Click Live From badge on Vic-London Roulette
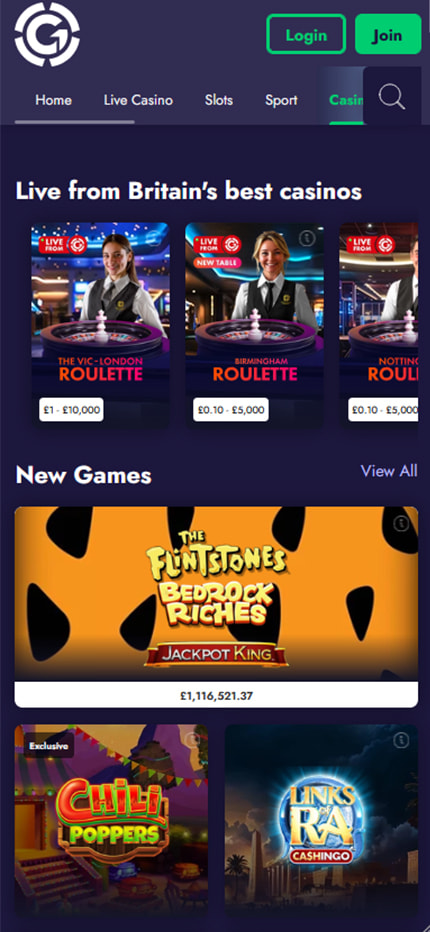430x932 pixels. click(63, 245)
